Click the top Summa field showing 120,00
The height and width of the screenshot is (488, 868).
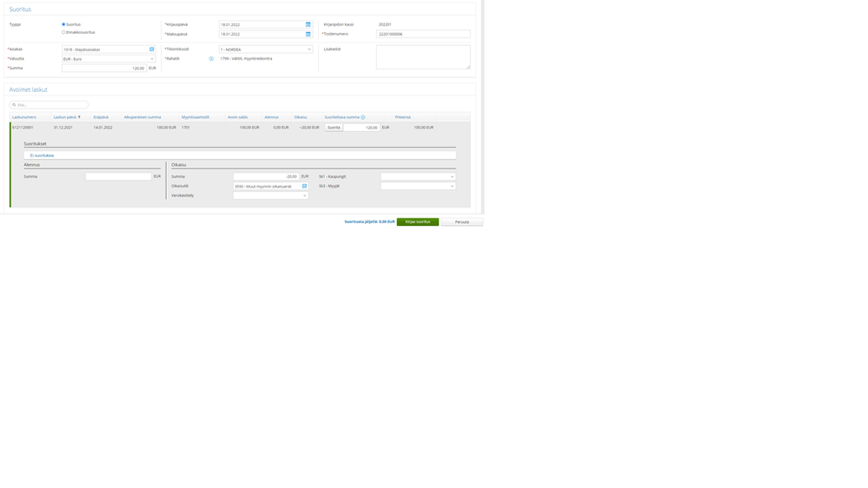coord(104,68)
